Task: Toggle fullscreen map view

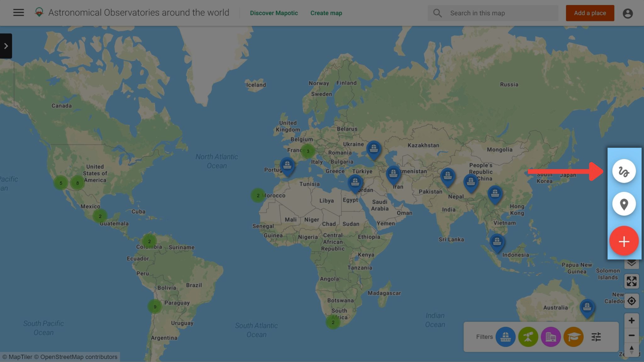Action: click(631, 281)
